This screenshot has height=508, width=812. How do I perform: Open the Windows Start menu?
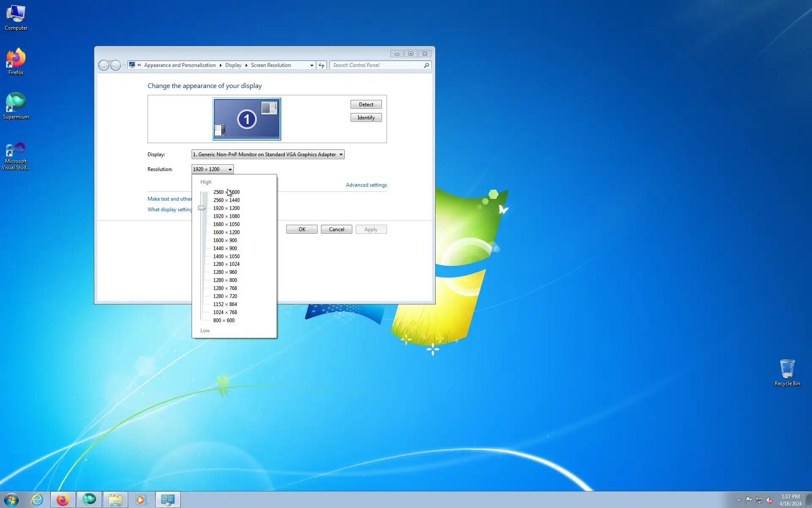11,500
